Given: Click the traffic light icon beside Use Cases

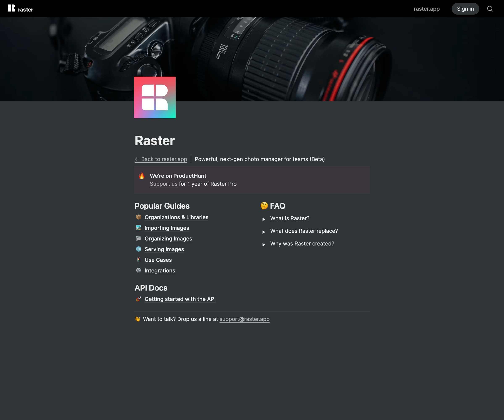Looking at the screenshot, I should coord(139,259).
